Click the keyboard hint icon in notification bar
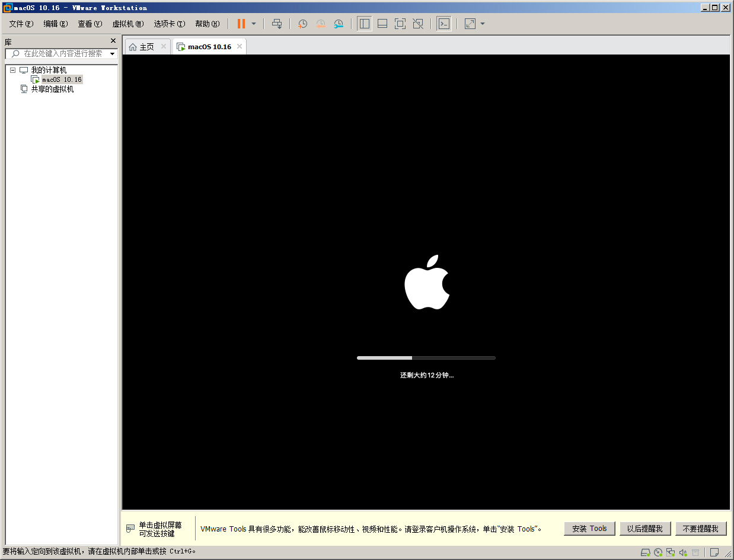This screenshot has height=560, width=734. 130,529
